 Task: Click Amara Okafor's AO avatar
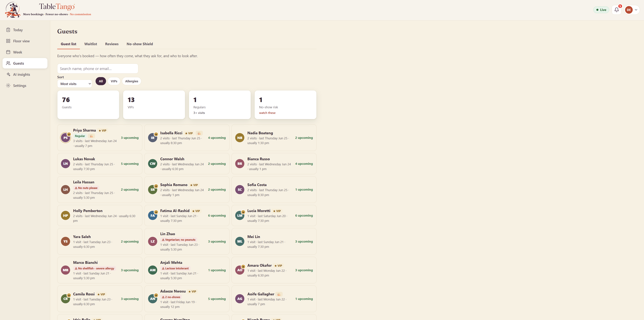tap(240, 270)
